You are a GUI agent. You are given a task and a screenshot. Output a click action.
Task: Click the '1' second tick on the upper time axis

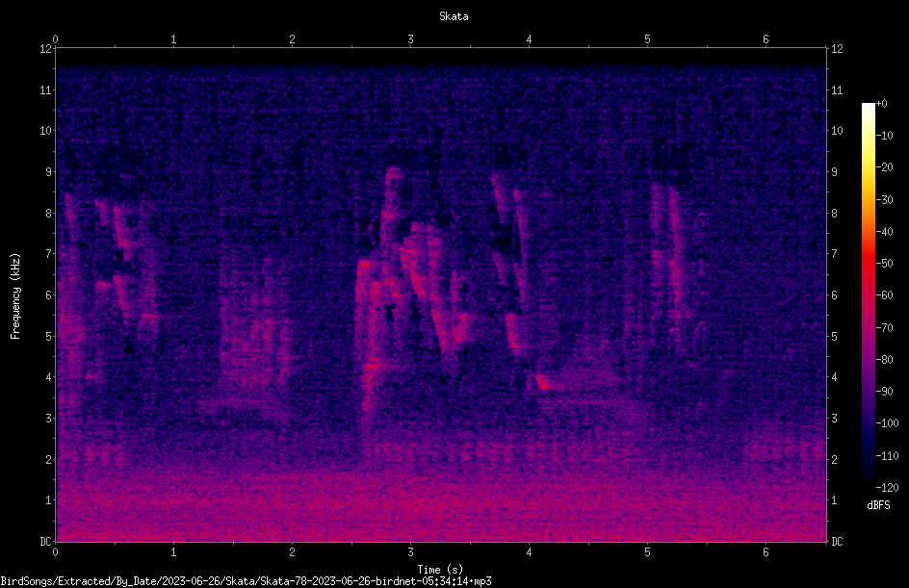(x=173, y=39)
